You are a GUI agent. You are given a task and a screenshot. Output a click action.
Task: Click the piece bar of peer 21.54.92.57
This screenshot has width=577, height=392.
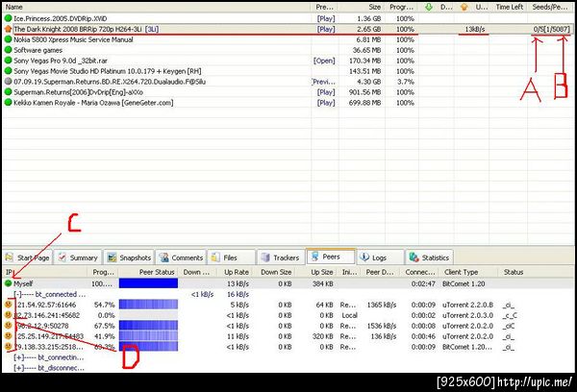148,305
